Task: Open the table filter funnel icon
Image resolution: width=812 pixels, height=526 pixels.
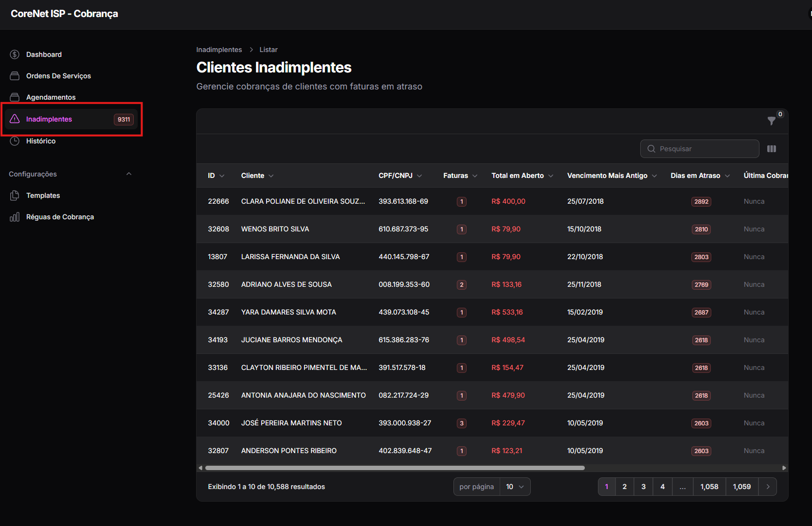Action: pyautogui.click(x=772, y=121)
